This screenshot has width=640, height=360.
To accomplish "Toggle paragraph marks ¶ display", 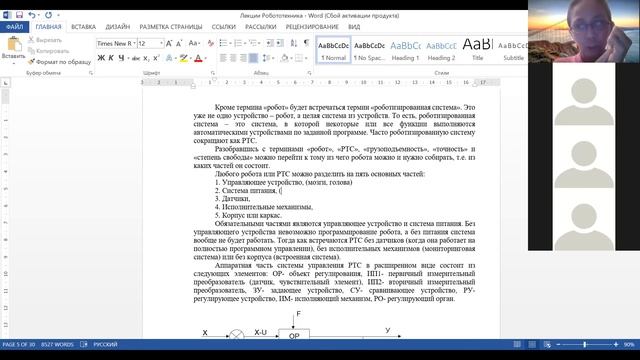I will click(x=306, y=43).
